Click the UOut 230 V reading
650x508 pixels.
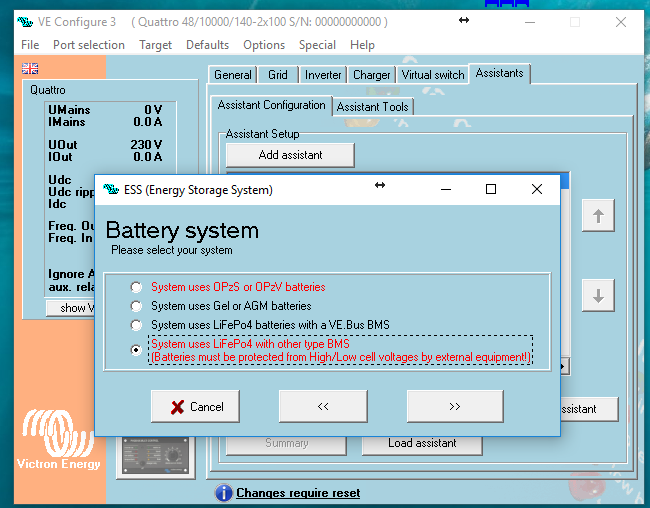(105, 145)
